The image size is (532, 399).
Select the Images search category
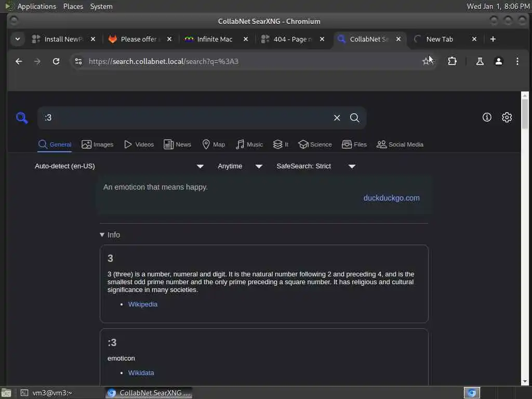click(97, 144)
